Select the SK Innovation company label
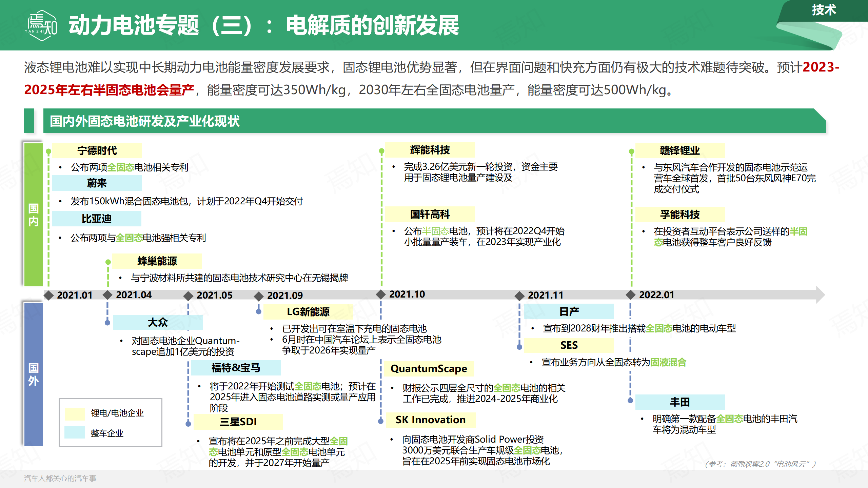The height and width of the screenshot is (488, 868). point(431,420)
